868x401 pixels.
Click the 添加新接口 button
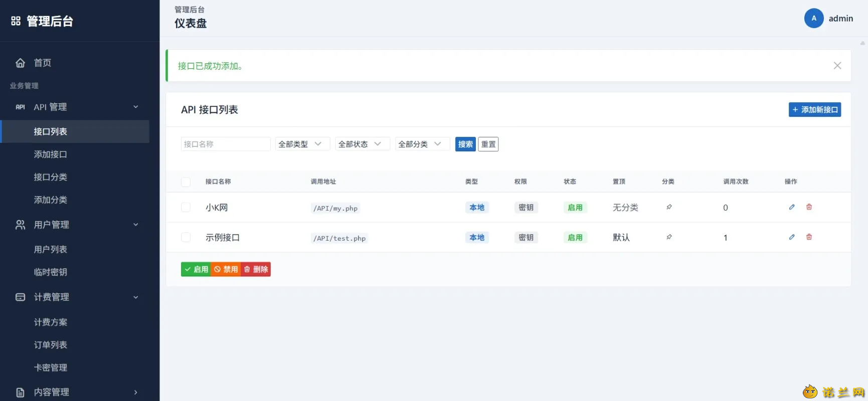coord(815,110)
